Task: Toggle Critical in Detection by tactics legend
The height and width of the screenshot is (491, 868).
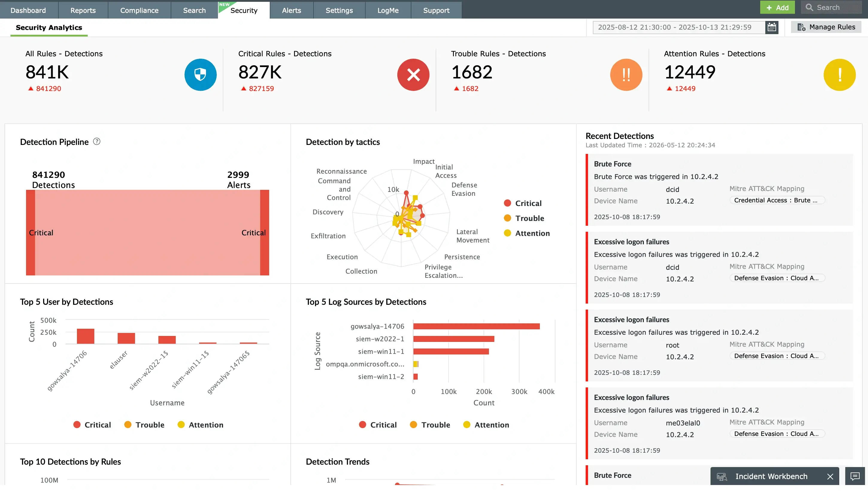Action: pos(522,203)
